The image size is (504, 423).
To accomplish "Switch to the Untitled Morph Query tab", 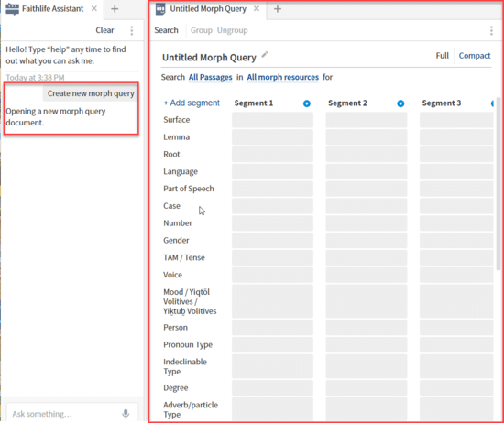I will 208,8.
